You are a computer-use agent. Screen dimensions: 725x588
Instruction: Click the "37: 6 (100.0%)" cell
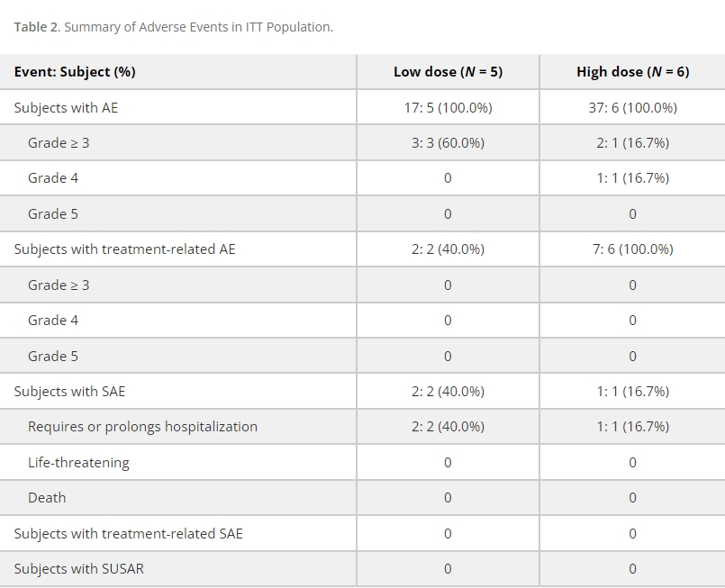coord(632,108)
